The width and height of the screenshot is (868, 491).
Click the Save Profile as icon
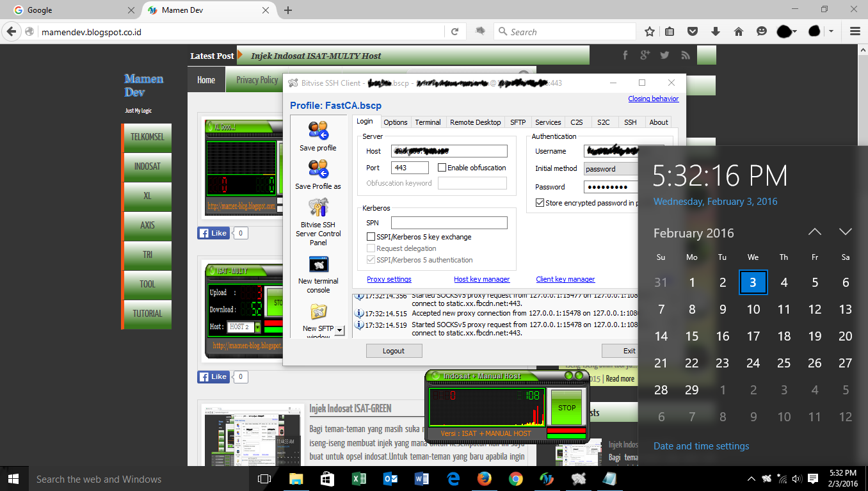click(x=318, y=169)
